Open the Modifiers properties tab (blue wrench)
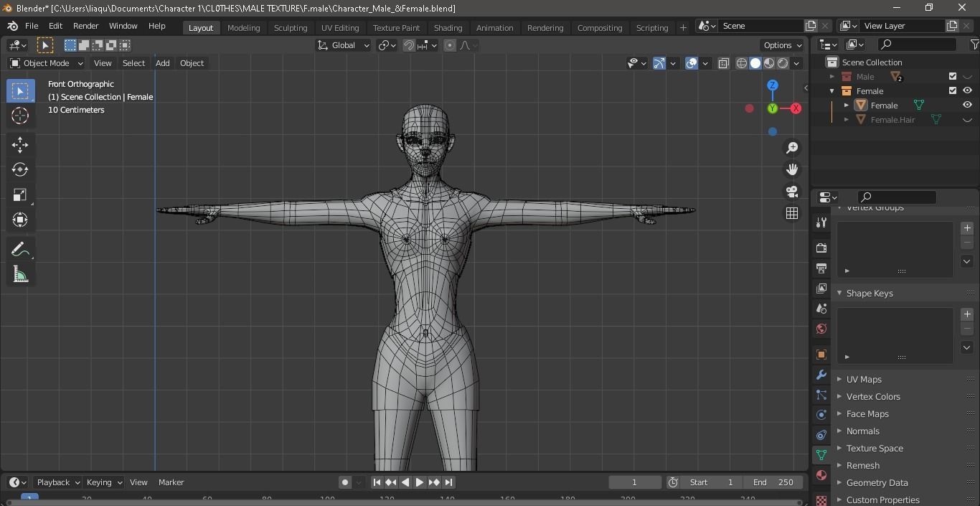Image resolution: width=980 pixels, height=506 pixels. coord(821,375)
